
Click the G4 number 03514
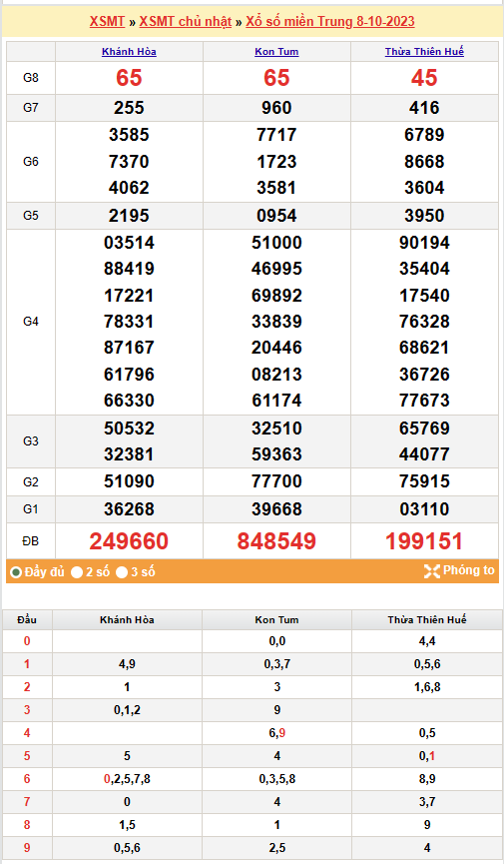(x=129, y=243)
